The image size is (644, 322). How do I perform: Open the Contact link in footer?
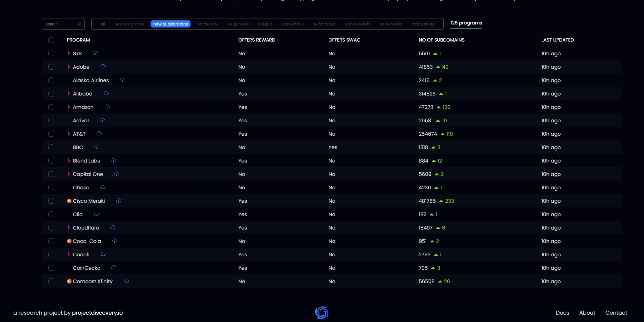(616, 313)
